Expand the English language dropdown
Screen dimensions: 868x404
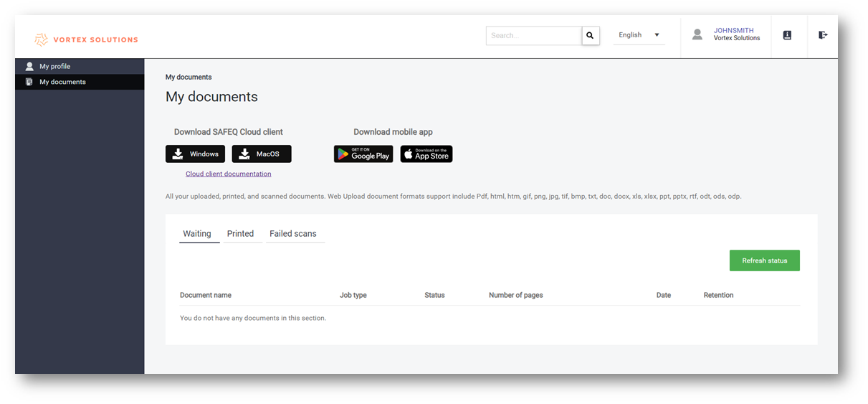pos(639,35)
